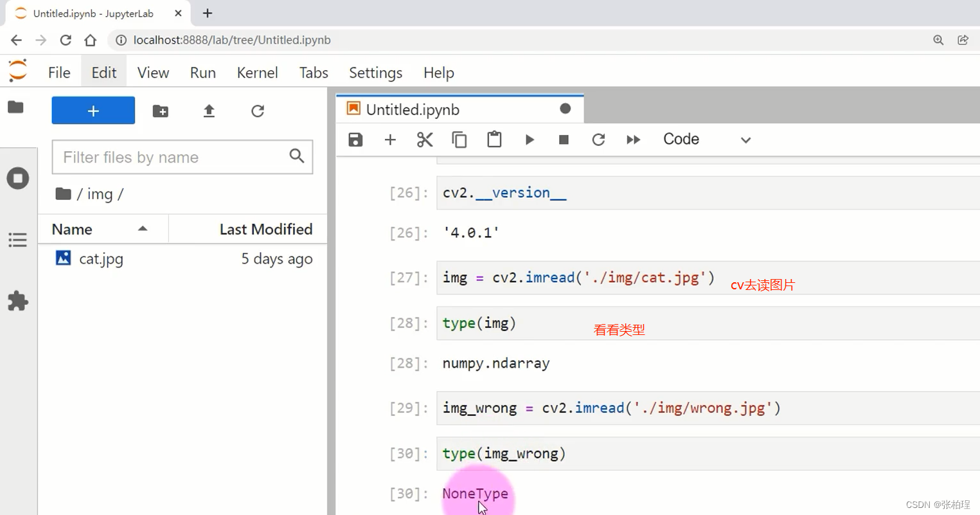Click the address bar localhost:8888 URL
The image size is (980, 515).
232,40
